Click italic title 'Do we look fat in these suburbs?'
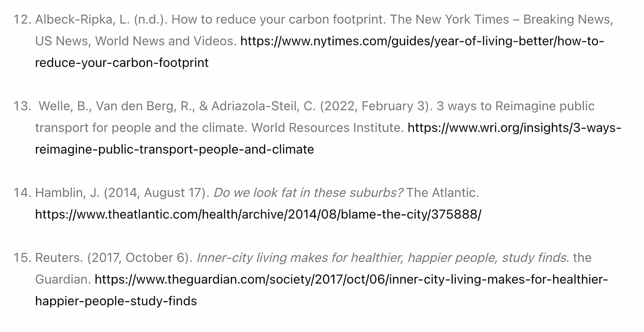The height and width of the screenshot is (332, 644). pos(308,193)
